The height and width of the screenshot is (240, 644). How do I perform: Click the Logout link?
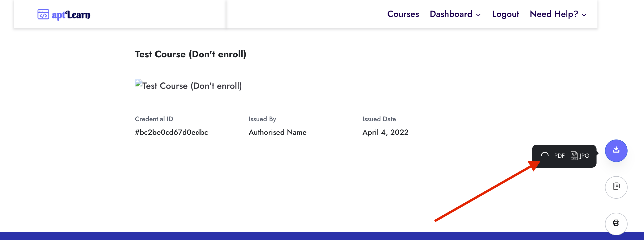(x=506, y=14)
